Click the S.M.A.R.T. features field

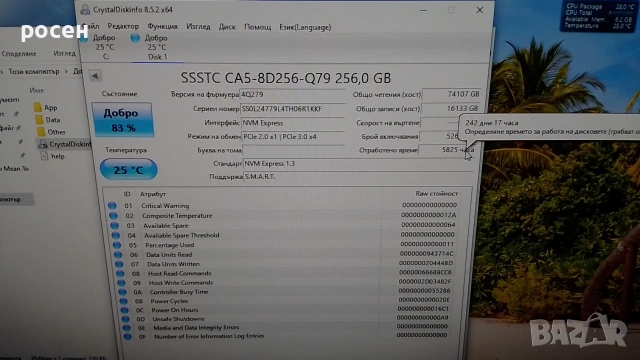(358, 176)
